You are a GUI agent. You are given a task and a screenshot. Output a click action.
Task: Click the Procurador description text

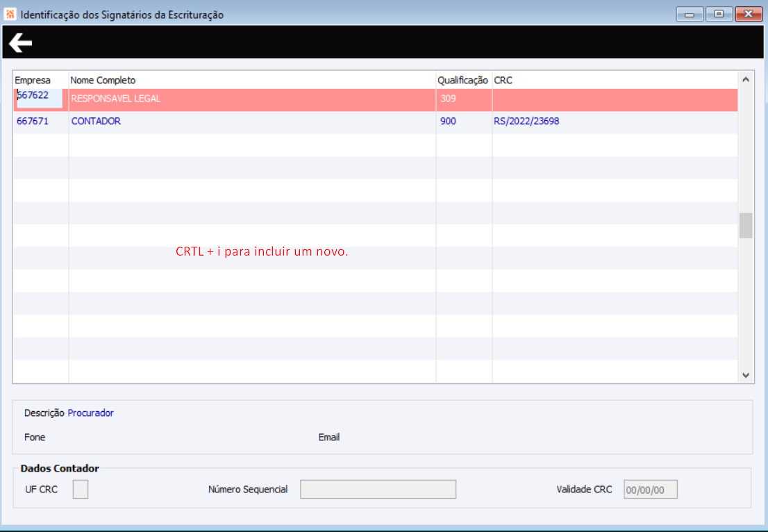click(x=90, y=413)
